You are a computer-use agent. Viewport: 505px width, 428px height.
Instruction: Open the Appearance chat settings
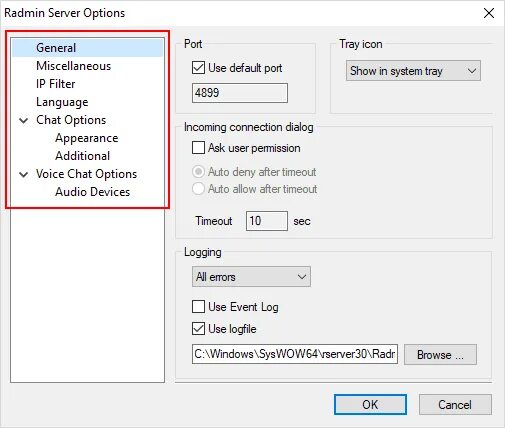coord(87,138)
